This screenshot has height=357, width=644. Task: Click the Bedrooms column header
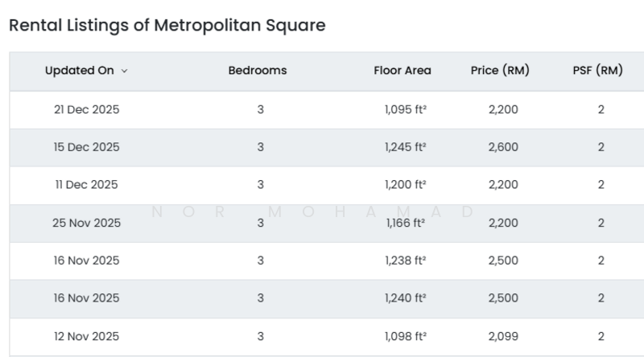258,71
